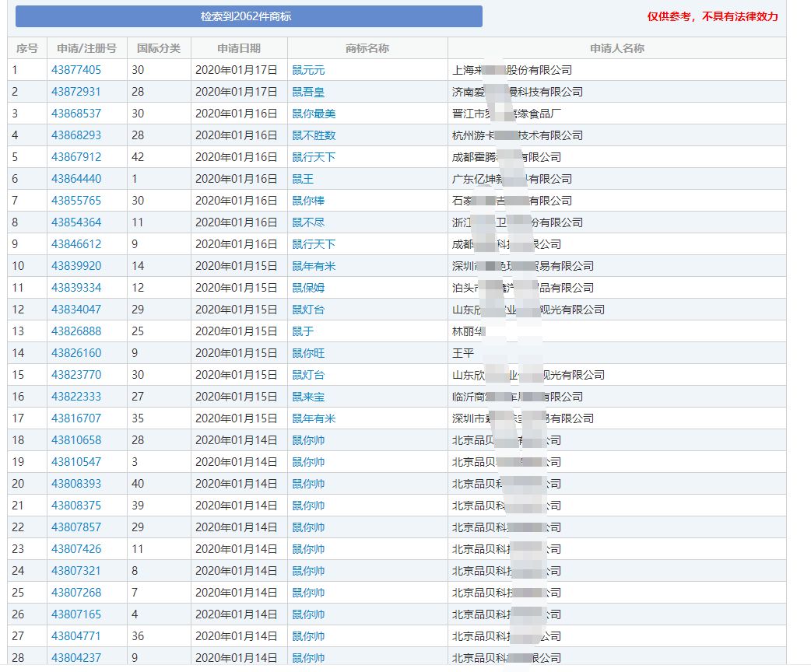Viewport: 811px width, 672px height.
Task: Open the 鼠你最美 trademark link
Action: [314, 114]
